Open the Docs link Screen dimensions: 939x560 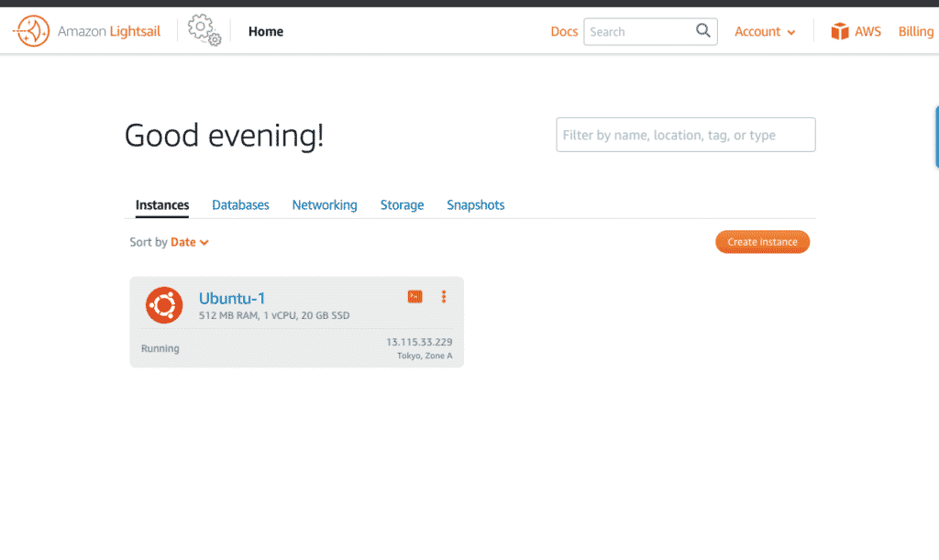coord(564,32)
